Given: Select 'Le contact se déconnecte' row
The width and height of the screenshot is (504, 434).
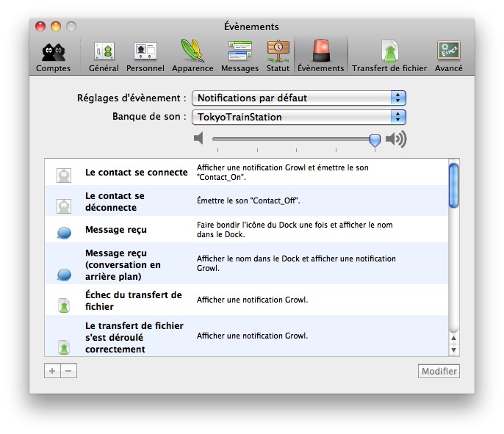Looking at the screenshot, I should pyautogui.click(x=246, y=200).
